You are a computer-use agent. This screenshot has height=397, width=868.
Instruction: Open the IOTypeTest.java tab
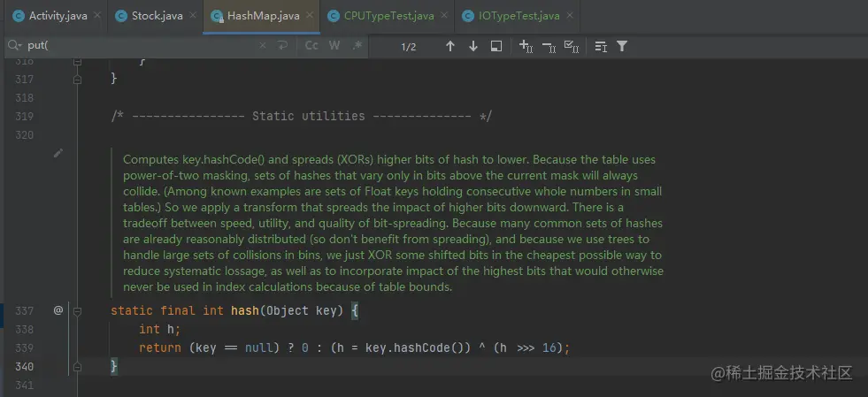(519, 16)
